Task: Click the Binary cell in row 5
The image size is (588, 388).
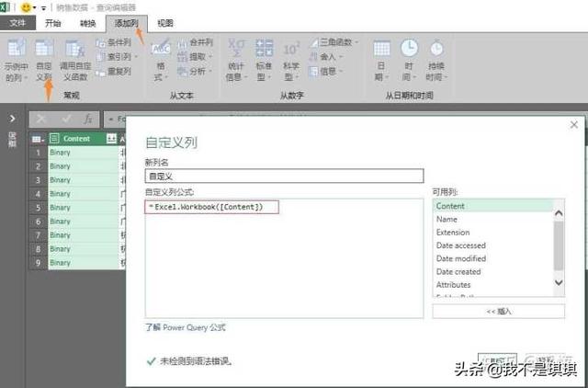Action: tap(84, 208)
